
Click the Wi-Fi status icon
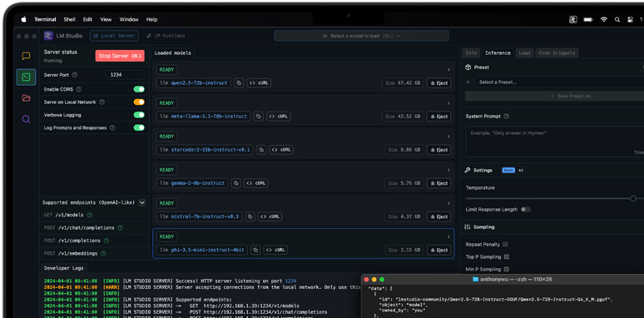tap(603, 19)
